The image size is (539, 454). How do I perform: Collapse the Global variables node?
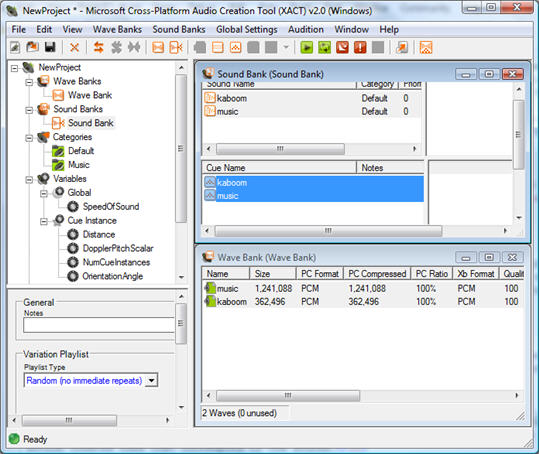click(x=44, y=193)
